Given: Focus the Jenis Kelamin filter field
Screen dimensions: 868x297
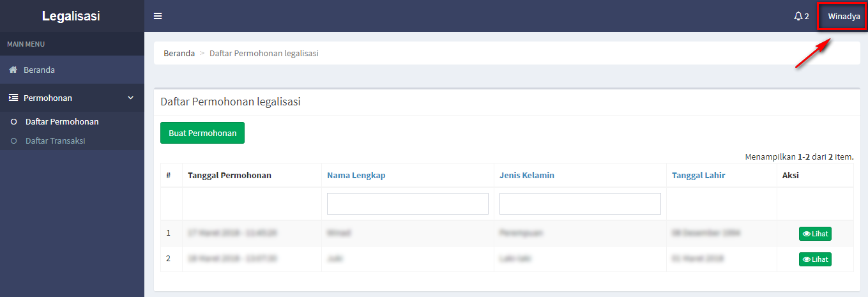Looking at the screenshot, I should (580, 204).
